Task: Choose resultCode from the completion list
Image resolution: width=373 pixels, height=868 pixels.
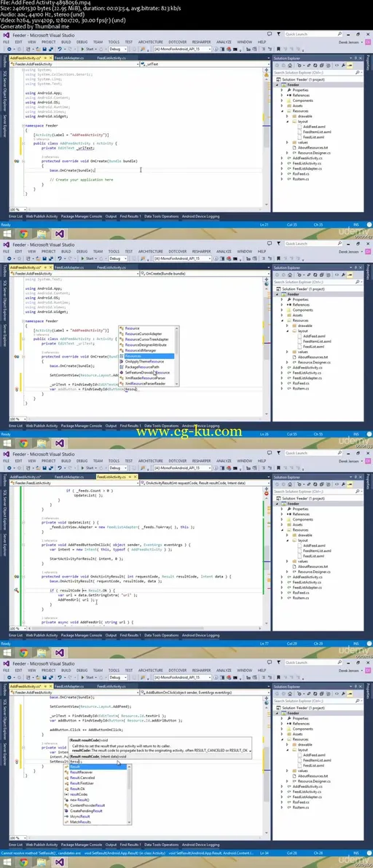Action: 79,794
